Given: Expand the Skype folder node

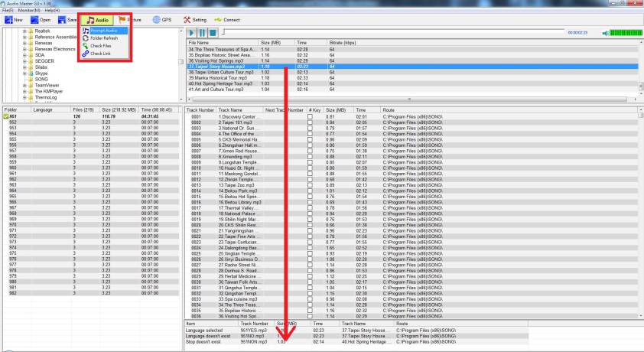Looking at the screenshot, I should point(24,73).
